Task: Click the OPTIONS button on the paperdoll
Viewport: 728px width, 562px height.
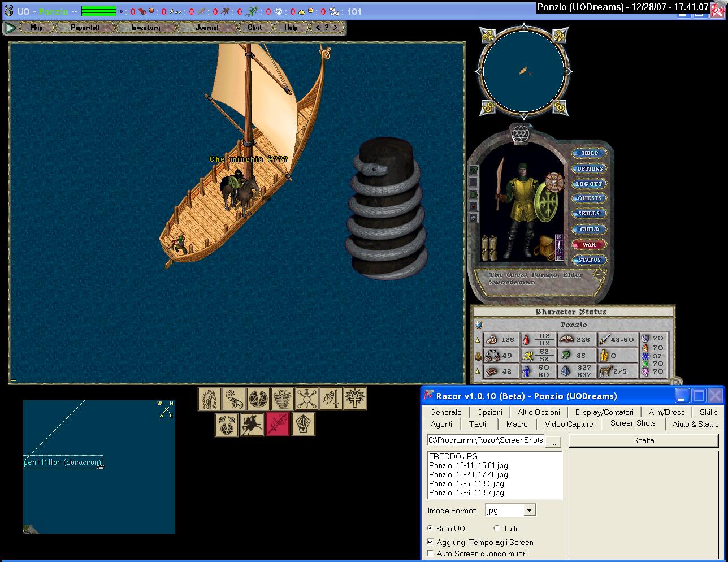Action: pyautogui.click(x=589, y=168)
